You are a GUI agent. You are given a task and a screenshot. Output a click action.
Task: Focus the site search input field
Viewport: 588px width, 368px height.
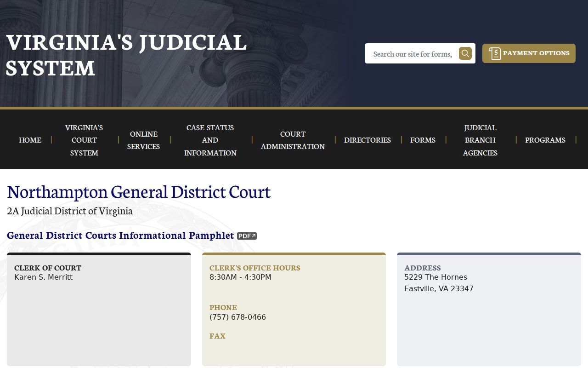[x=412, y=54]
